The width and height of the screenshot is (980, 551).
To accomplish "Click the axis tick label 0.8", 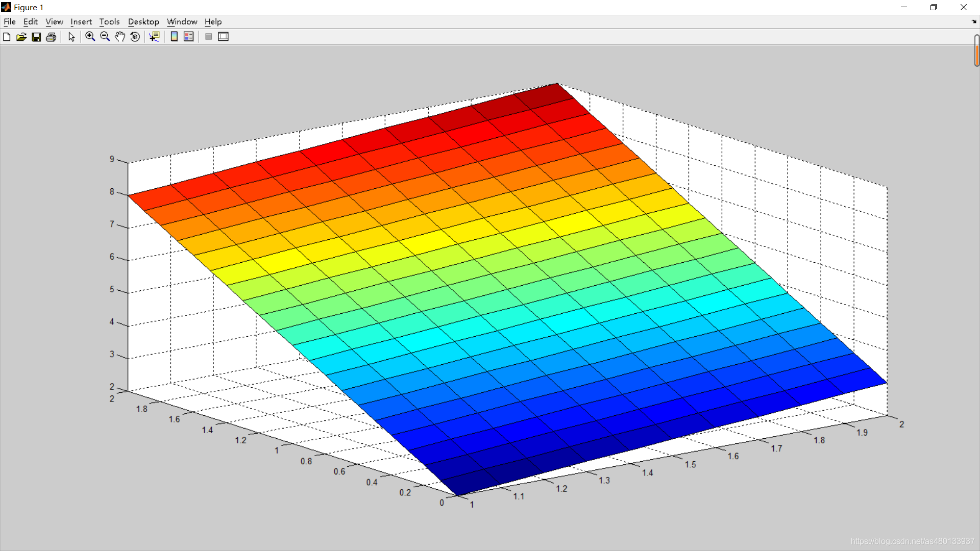I will click(306, 462).
